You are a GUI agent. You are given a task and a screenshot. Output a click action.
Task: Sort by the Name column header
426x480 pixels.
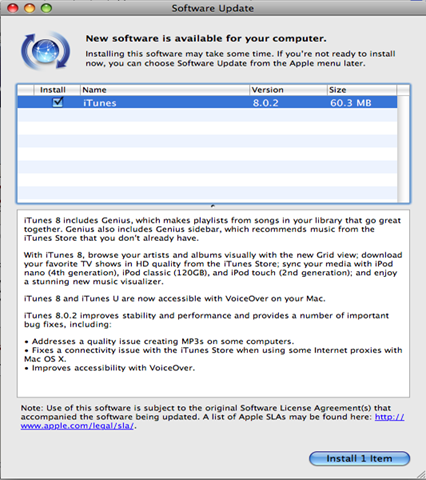(165, 90)
